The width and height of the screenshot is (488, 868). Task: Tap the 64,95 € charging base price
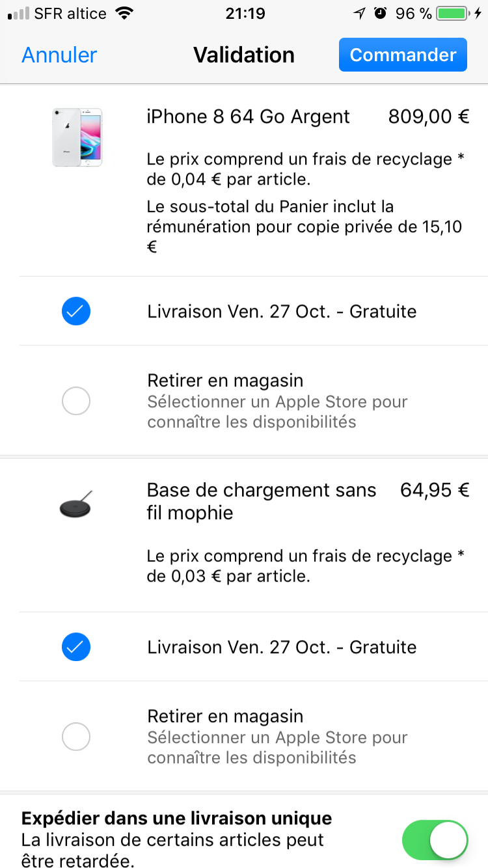(x=435, y=490)
